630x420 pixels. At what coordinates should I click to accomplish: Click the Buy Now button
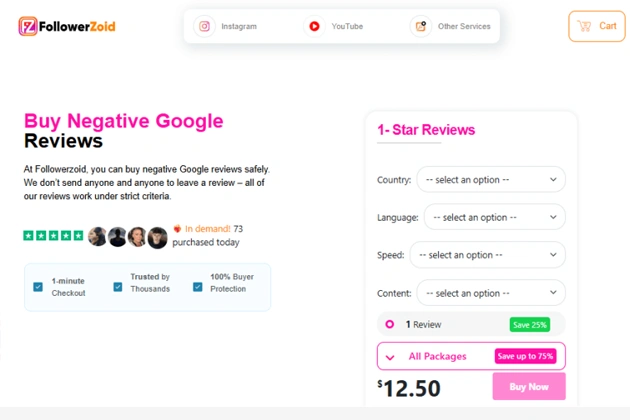tap(529, 386)
